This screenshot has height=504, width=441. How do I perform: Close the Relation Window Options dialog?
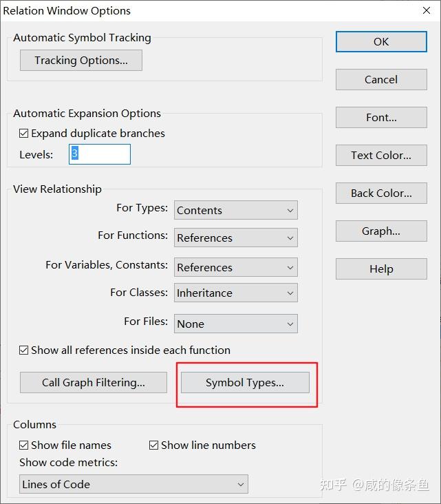[425, 10]
